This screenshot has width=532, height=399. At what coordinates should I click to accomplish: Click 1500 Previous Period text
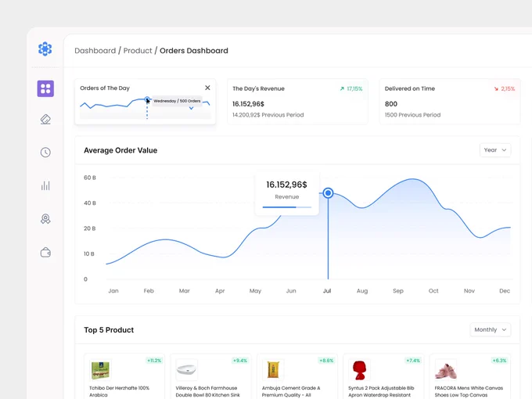pos(412,115)
